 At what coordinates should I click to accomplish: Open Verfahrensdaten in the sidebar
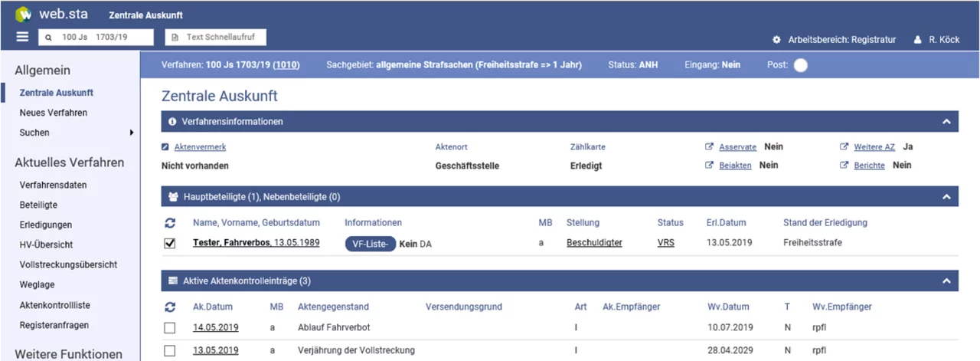click(x=53, y=185)
